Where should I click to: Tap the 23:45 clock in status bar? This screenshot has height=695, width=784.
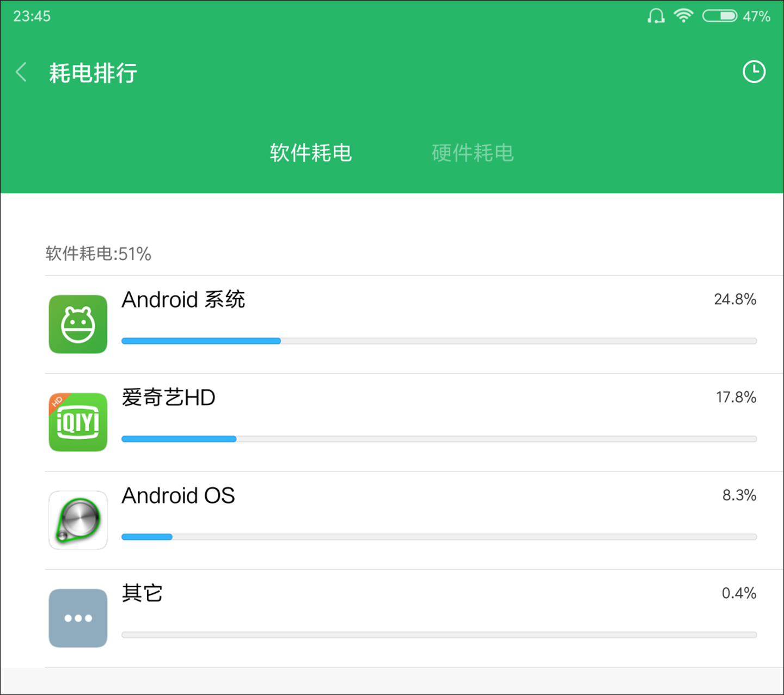coord(31,16)
